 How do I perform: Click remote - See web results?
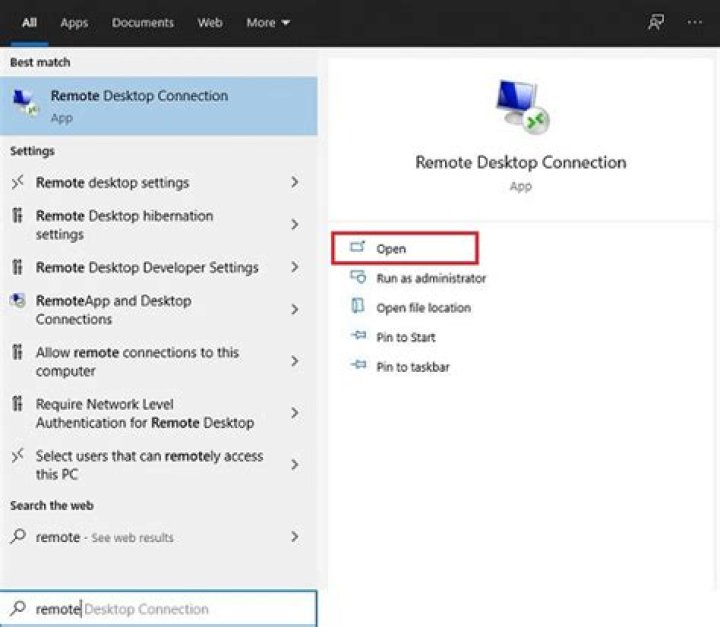[158, 537]
